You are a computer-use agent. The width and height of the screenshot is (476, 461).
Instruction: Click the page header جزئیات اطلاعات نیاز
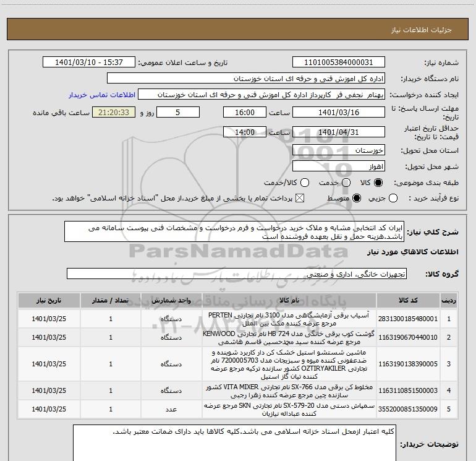click(x=422, y=30)
